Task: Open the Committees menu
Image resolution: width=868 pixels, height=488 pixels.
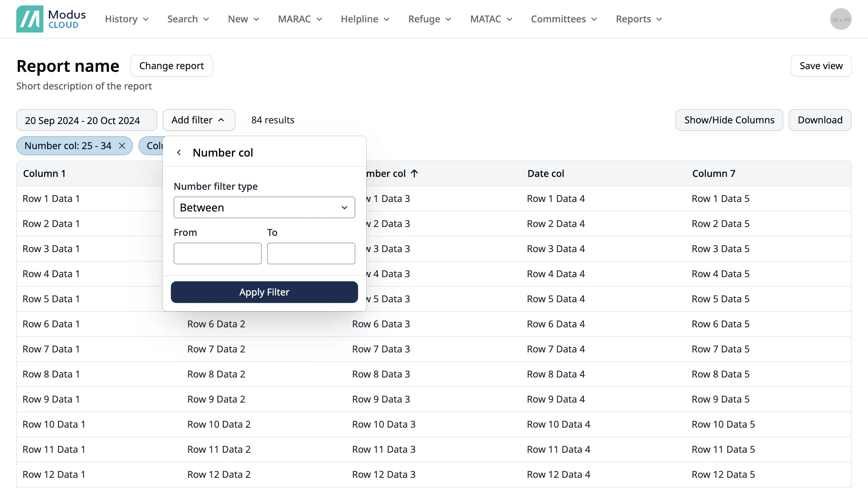Action: pos(564,19)
